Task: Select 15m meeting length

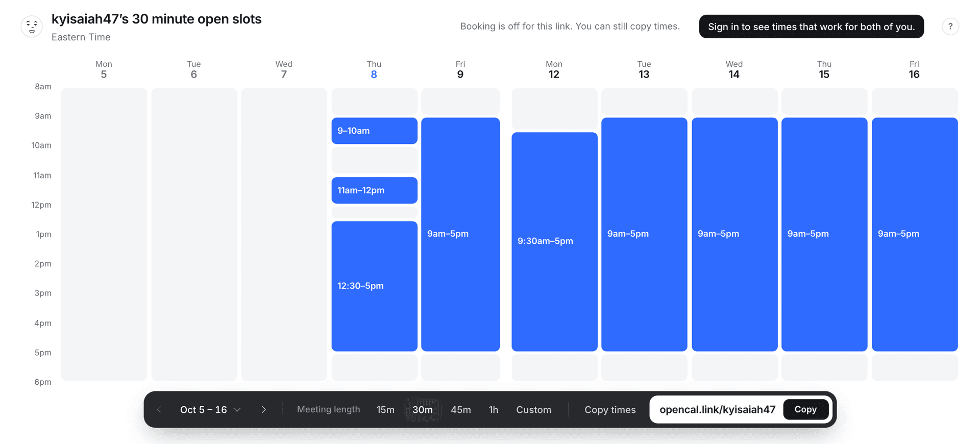Action: (385, 410)
